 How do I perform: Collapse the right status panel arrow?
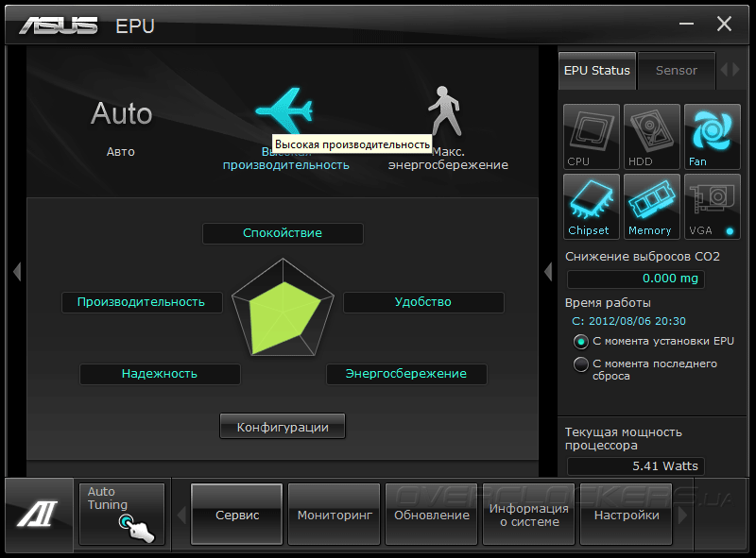pos(548,271)
